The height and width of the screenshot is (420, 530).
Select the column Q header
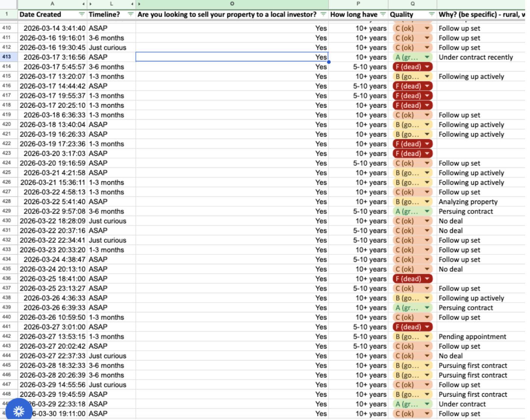(413, 4)
